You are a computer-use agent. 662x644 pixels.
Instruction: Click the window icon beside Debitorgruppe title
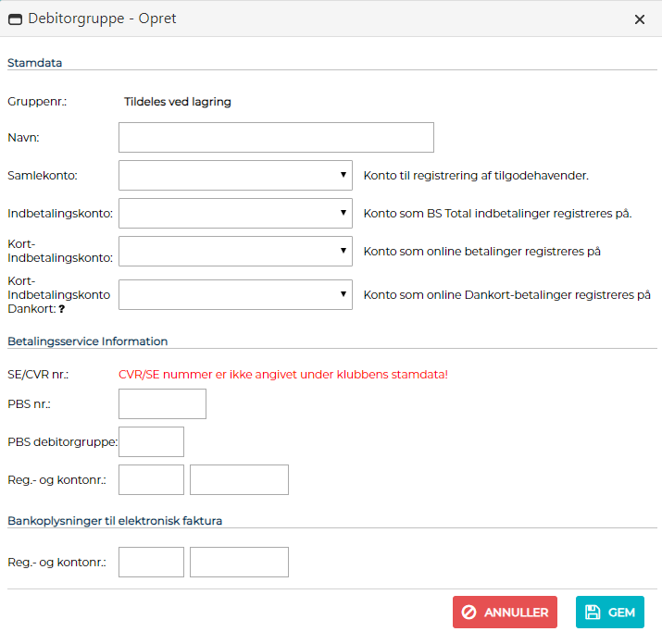[15, 19]
